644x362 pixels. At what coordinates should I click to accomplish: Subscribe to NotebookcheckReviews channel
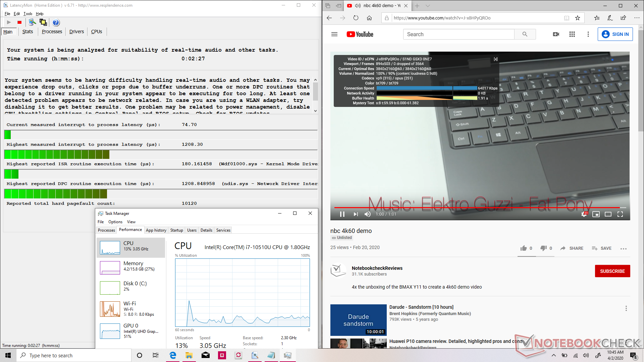[612, 271]
